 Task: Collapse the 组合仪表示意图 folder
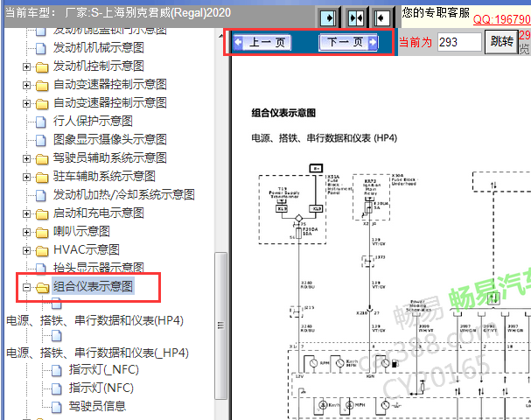tap(26, 287)
